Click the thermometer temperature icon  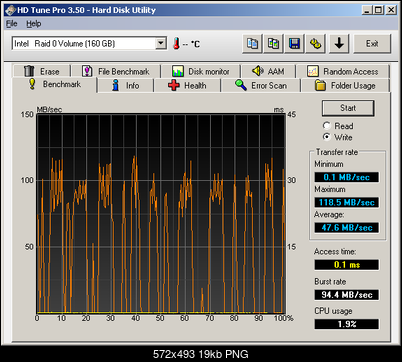coord(176,44)
